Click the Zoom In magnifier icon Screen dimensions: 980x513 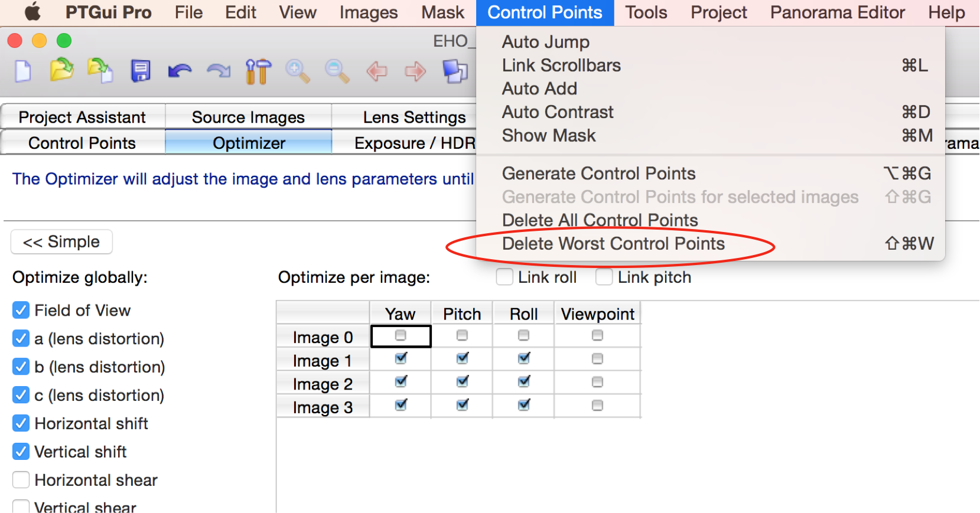tap(298, 71)
